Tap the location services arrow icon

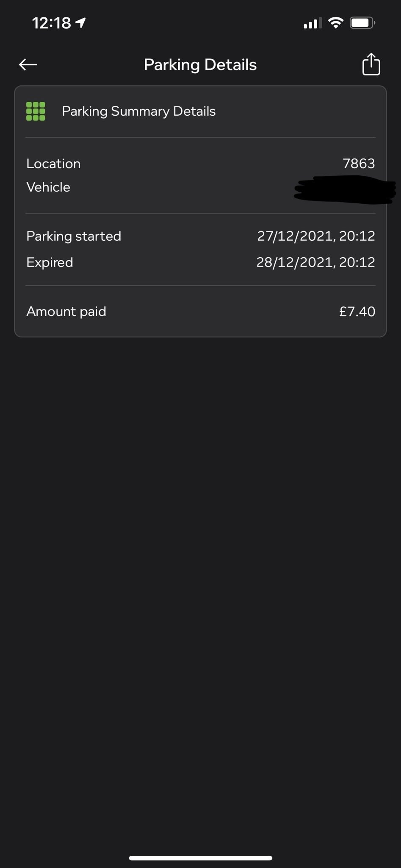[x=80, y=23]
